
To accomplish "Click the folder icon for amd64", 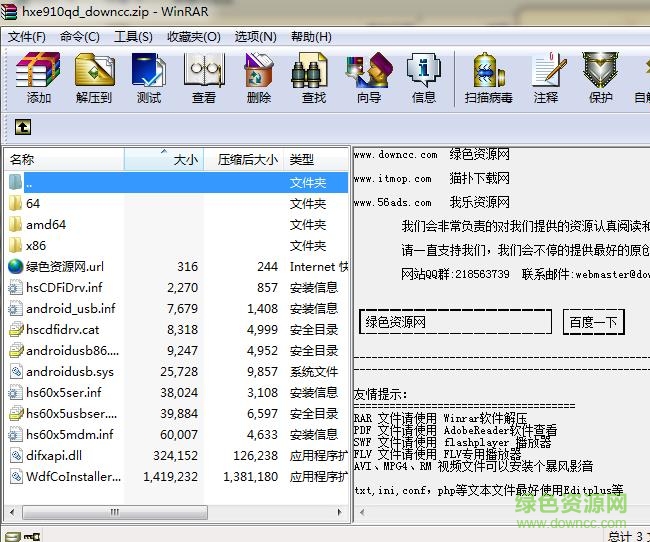I will point(15,224).
